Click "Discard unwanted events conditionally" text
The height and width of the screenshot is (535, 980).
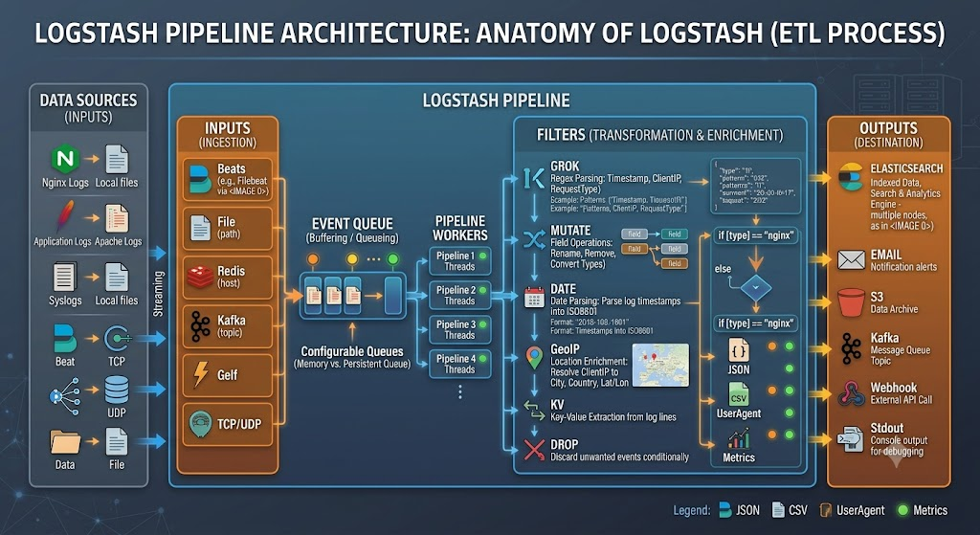click(619, 457)
